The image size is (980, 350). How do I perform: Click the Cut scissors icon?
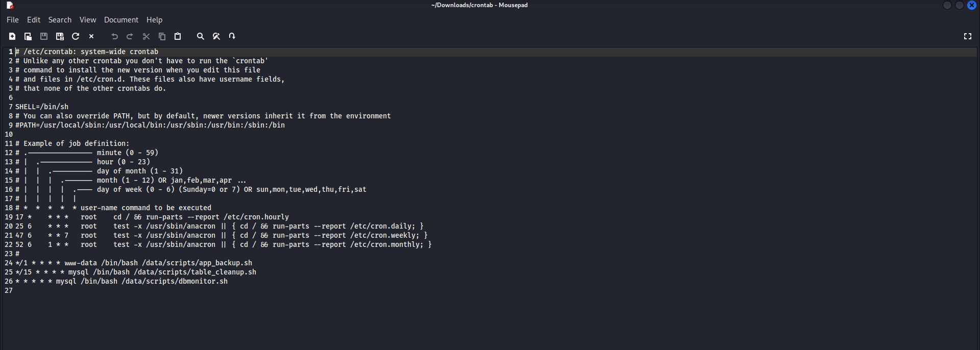[146, 36]
